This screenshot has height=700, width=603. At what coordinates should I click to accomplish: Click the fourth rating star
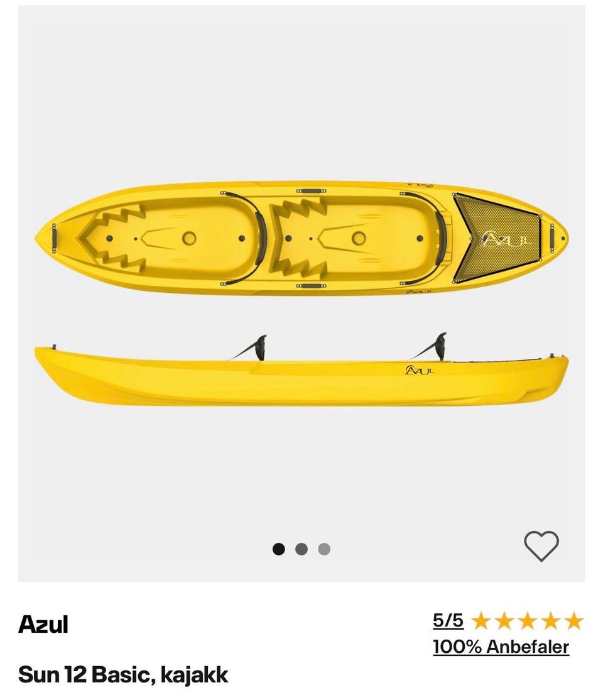point(551,621)
